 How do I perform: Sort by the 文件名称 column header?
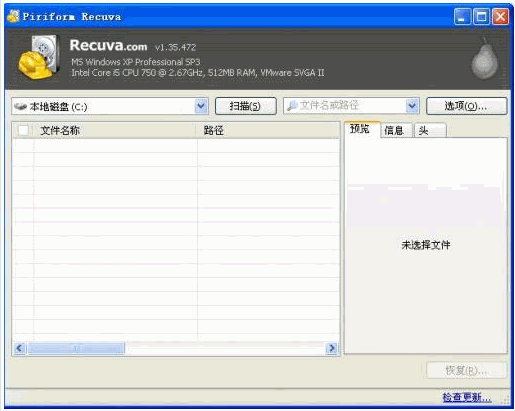click(x=114, y=130)
